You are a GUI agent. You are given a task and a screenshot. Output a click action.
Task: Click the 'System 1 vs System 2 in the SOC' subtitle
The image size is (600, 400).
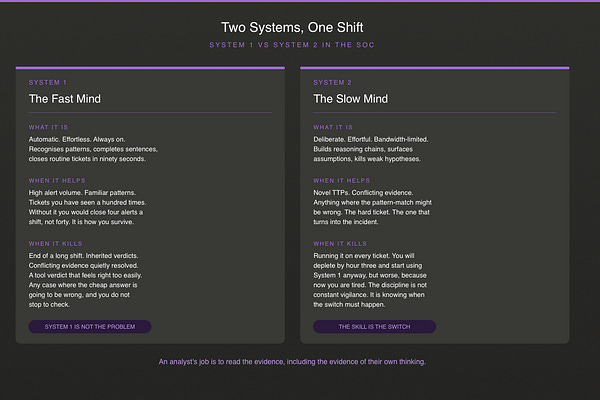click(292, 45)
